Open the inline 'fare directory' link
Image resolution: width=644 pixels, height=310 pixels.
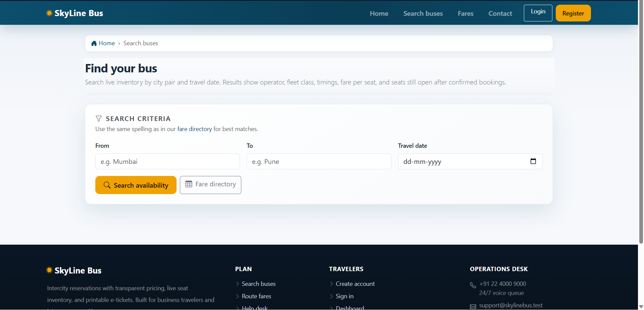(195, 129)
